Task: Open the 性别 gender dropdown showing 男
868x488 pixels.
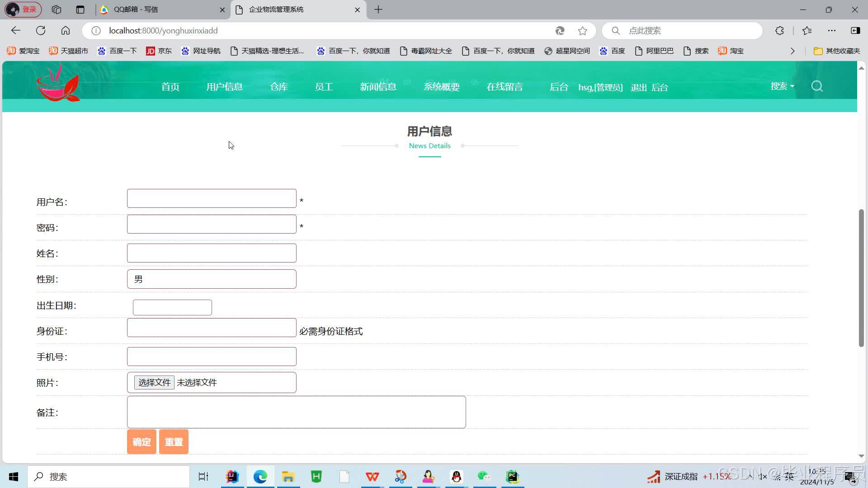Action: click(212, 279)
